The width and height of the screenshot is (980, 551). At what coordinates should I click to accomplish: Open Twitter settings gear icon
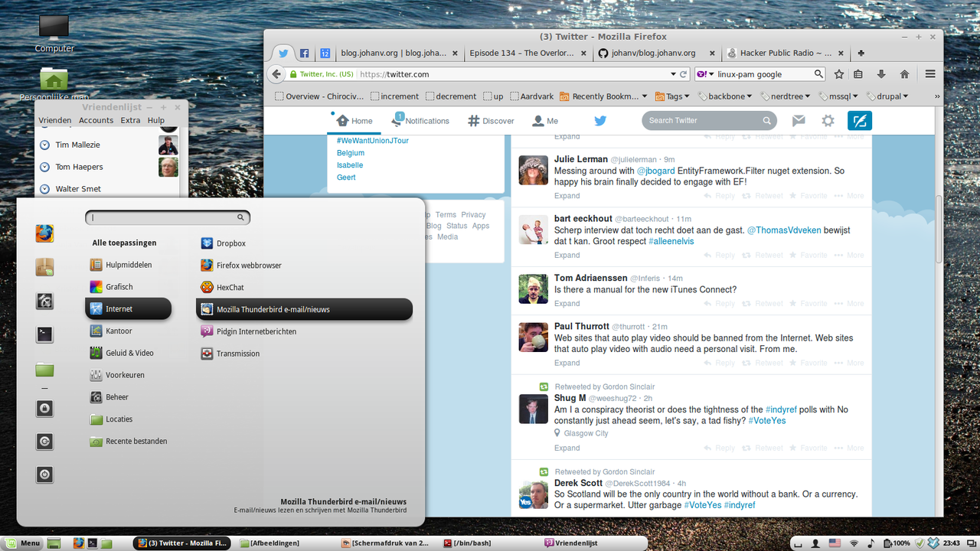pyautogui.click(x=828, y=121)
